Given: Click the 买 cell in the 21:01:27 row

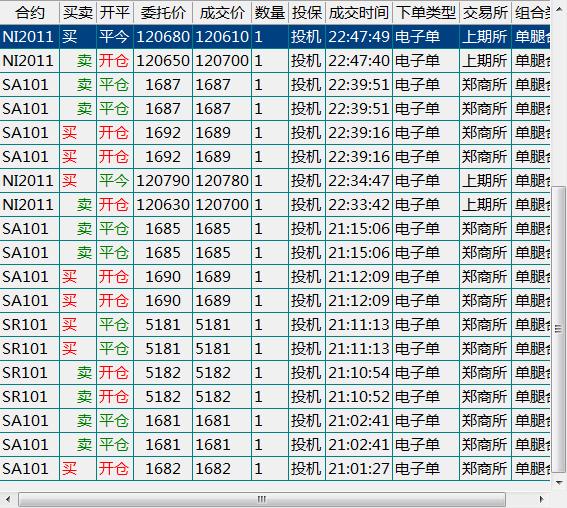Looking at the screenshot, I should click(78, 469).
